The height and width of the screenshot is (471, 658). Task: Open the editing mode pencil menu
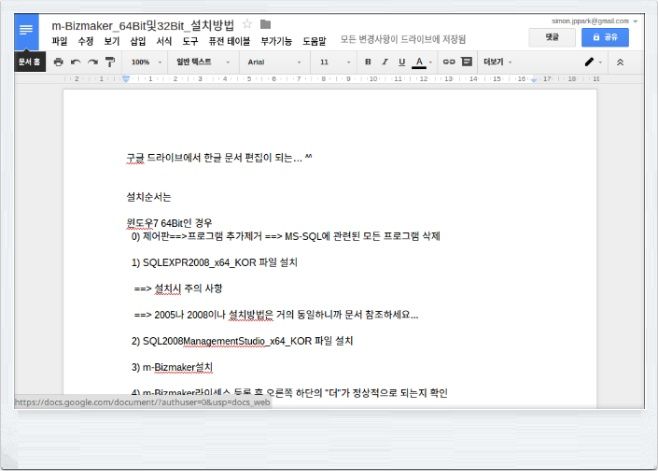(x=593, y=62)
